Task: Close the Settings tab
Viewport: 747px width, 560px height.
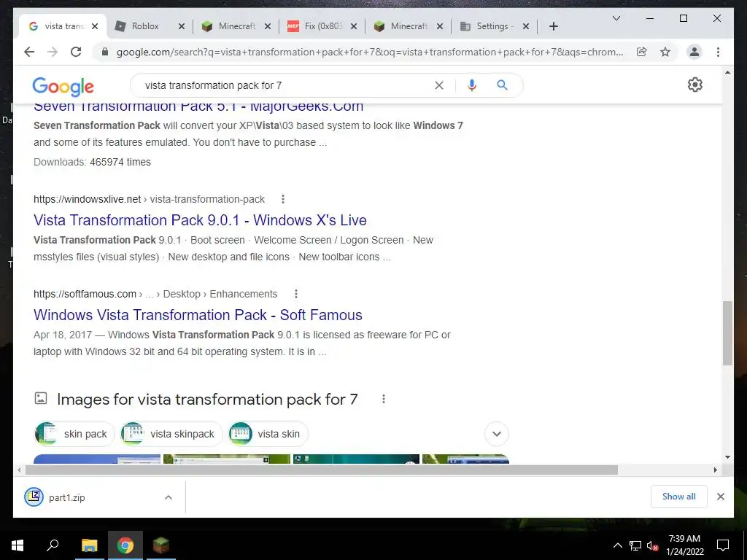Action: [x=525, y=27]
